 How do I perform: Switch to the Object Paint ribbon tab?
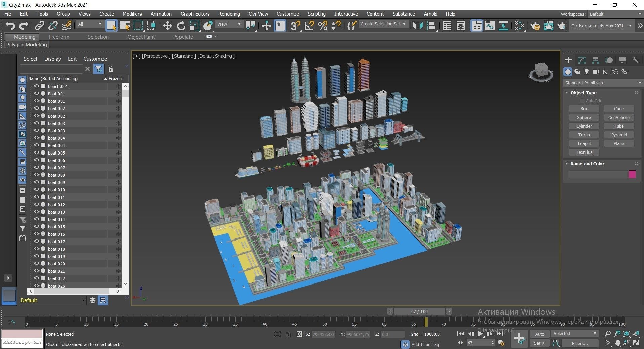coord(141,37)
